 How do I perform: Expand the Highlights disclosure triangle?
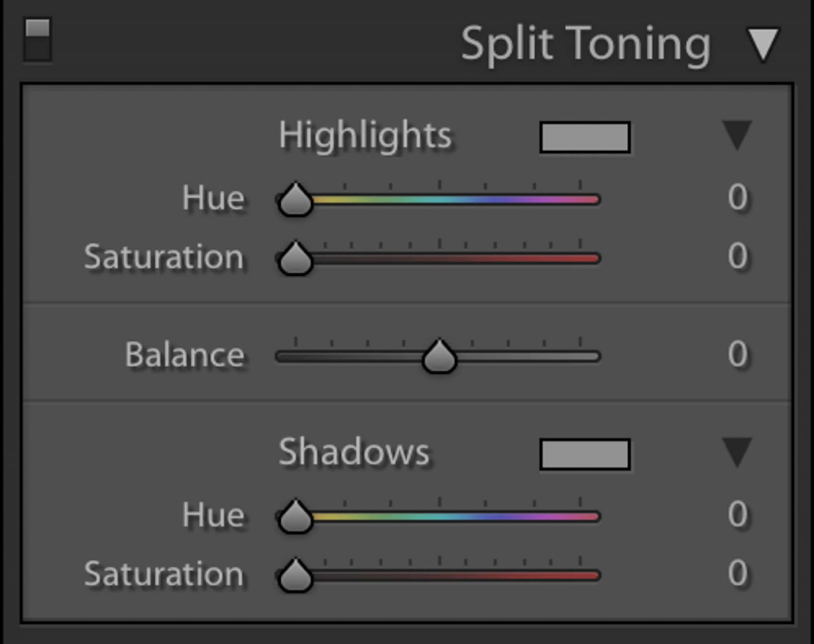[737, 135]
